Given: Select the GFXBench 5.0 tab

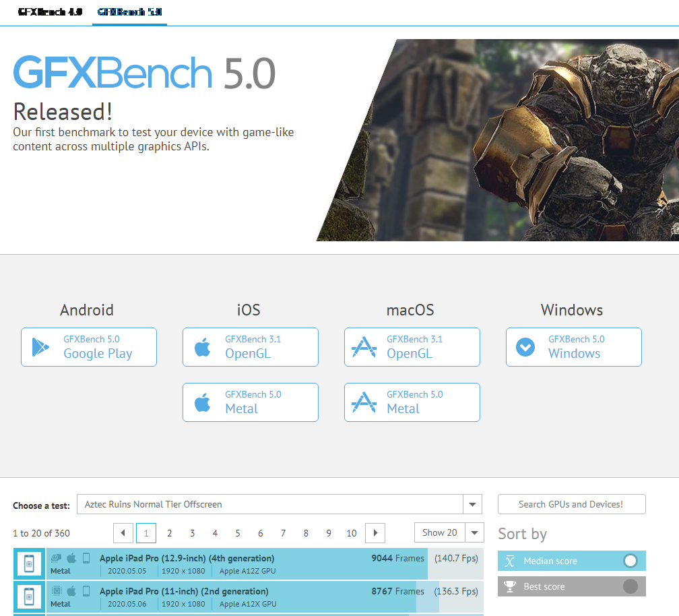Looking at the screenshot, I should 129,11.
